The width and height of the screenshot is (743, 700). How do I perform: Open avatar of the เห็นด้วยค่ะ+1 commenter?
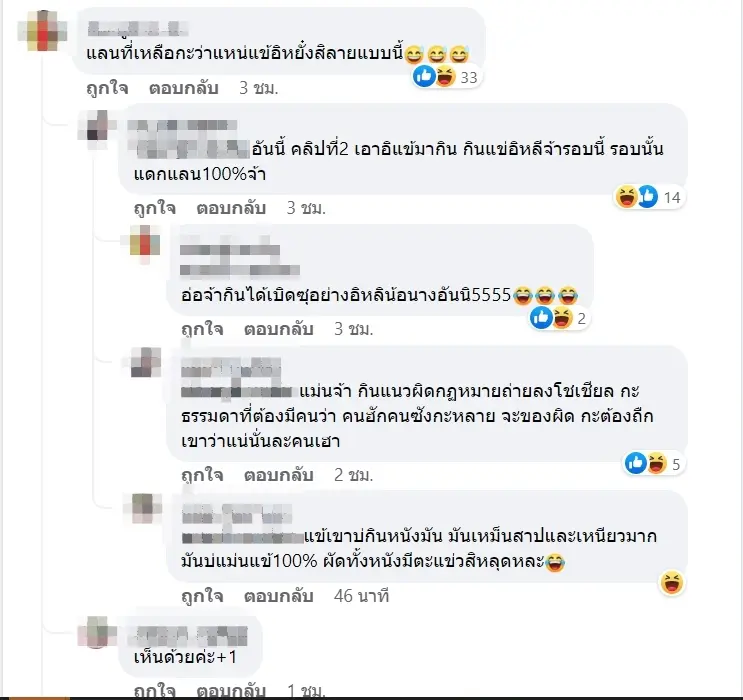pos(97,633)
